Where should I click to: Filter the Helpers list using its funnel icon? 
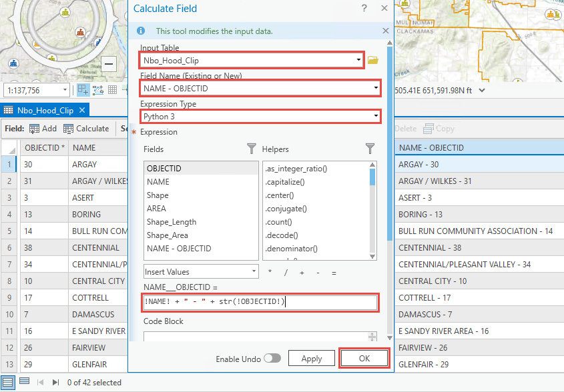point(370,150)
